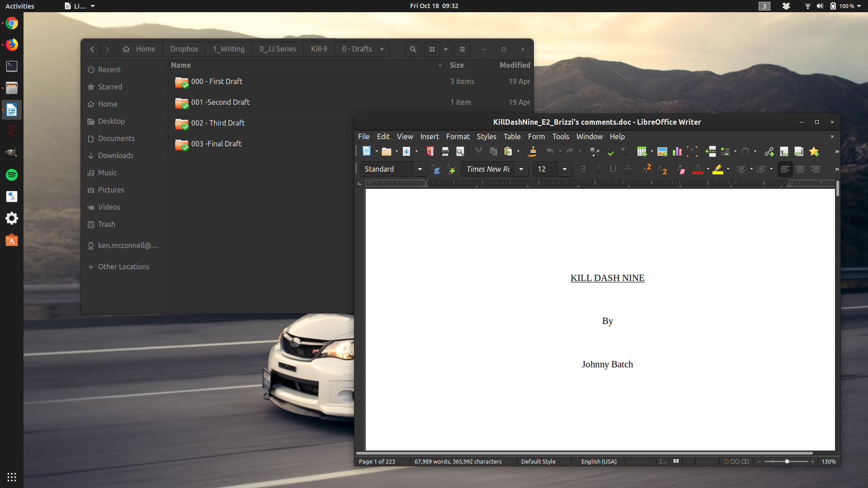Select the 002 - Third Draft folder
Image resolution: width=868 pixels, height=488 pixels.
(x=217, y=123)
